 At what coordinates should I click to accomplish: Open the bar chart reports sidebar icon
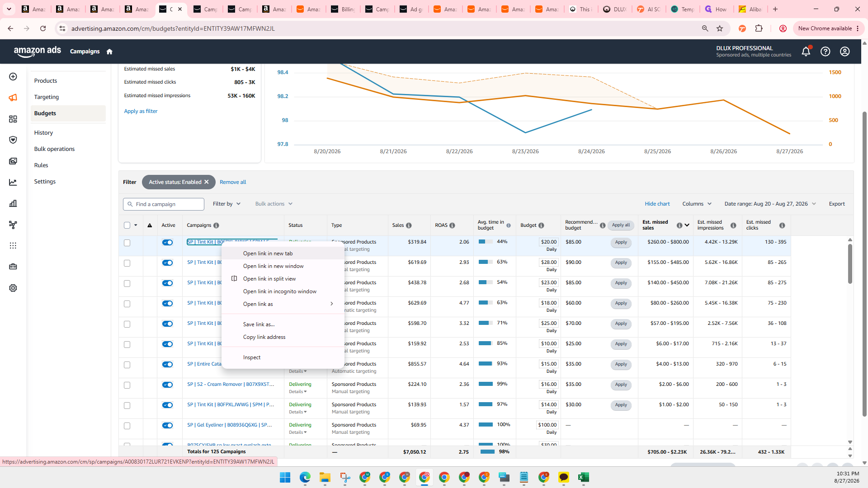pyautogui.click(x=13, y=204)
